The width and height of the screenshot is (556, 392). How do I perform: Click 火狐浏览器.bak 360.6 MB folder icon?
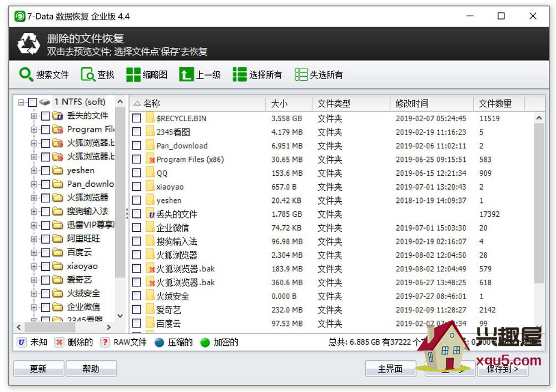pos(150,282)
